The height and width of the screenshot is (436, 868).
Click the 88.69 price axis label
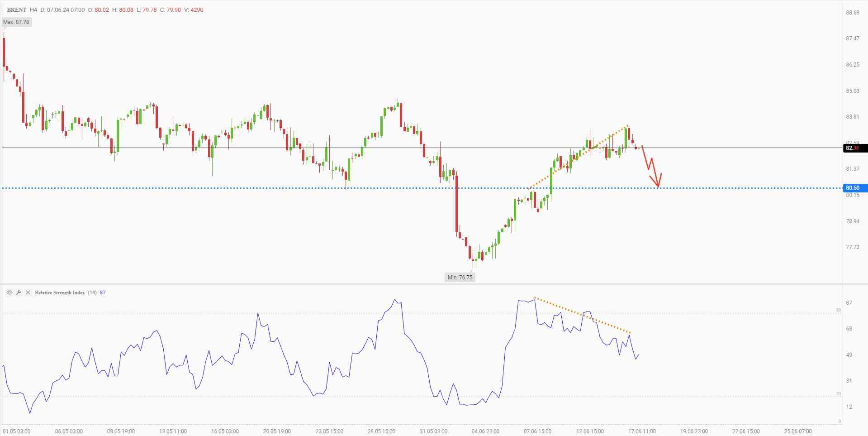(853, 12)
